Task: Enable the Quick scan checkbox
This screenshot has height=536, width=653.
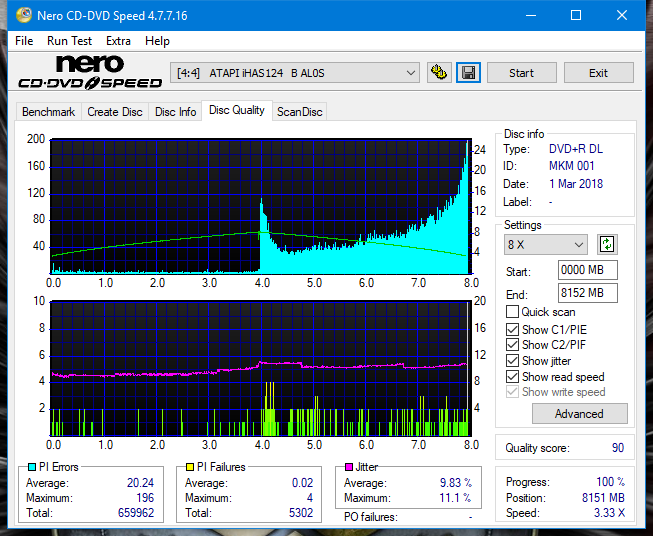Action: point(512,312)
